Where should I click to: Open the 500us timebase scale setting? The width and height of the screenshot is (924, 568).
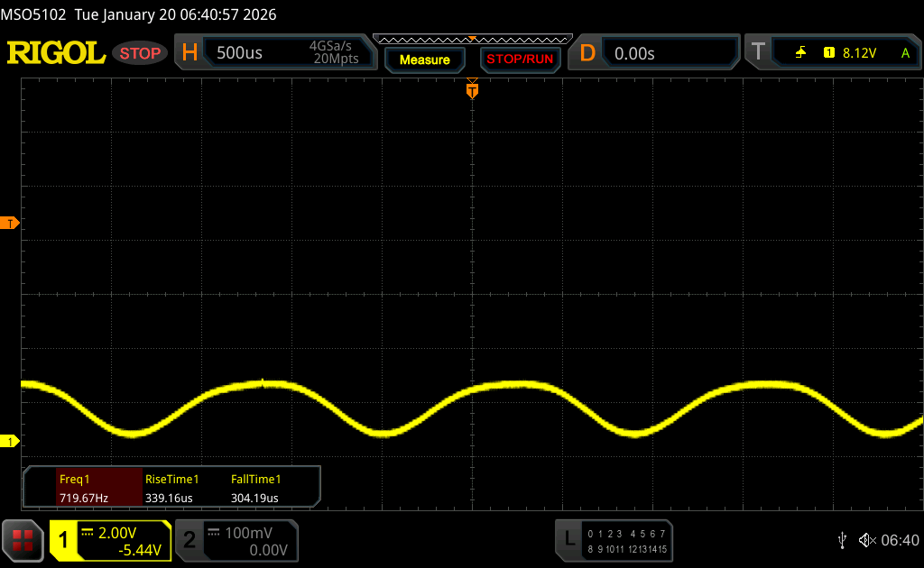pos(240,53)
